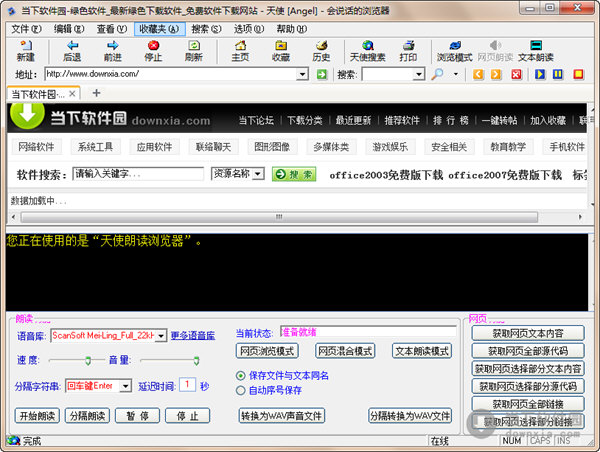Open the 查看 menu
Image resolution: width=600 pixels, height=452 pixels.
click(111, 29)
